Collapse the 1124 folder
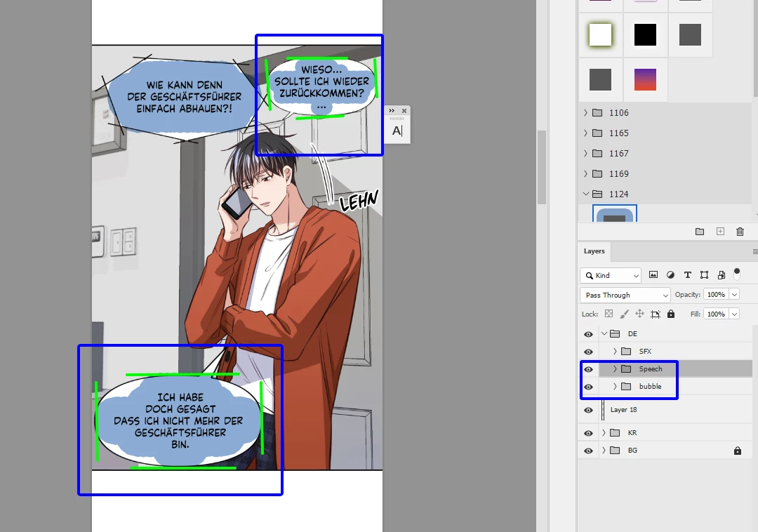758x532 pixels. 586,194
